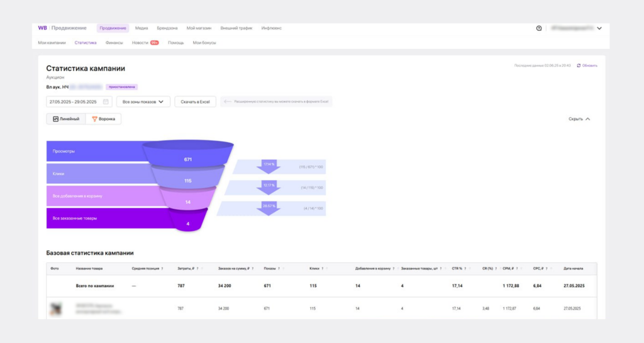
Task: Open the calendar icon in date field
Action: point(106,101)
